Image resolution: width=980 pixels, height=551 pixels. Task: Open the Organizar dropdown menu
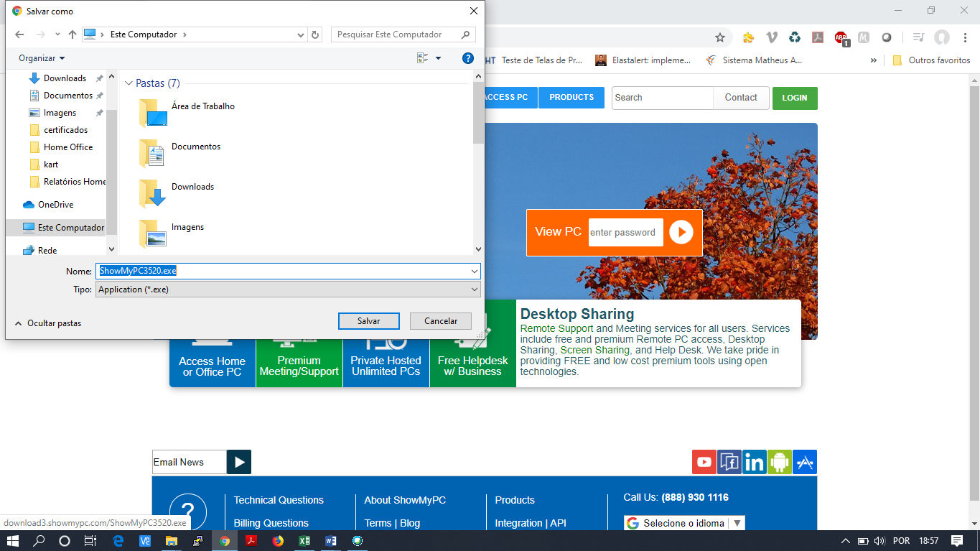point(42,58)
